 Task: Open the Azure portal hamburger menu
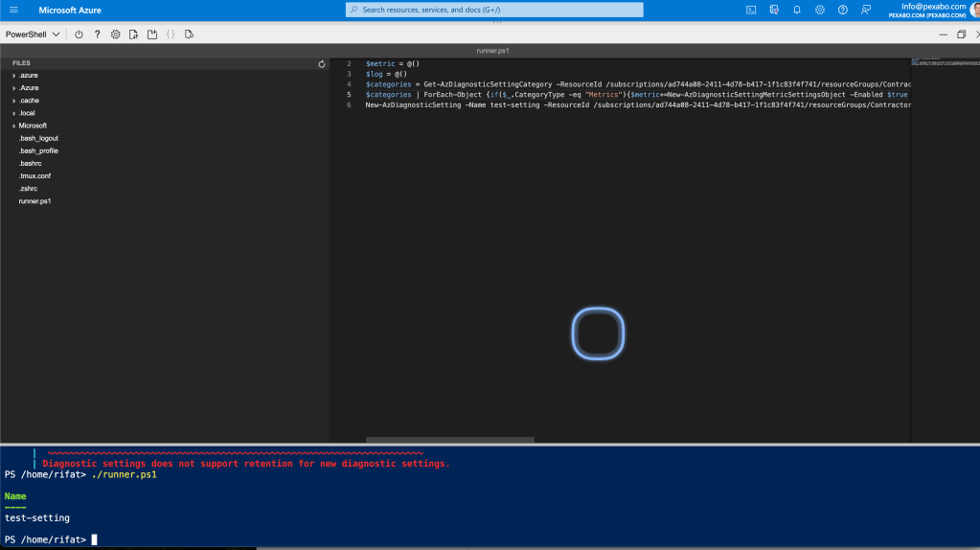(13, 10)
